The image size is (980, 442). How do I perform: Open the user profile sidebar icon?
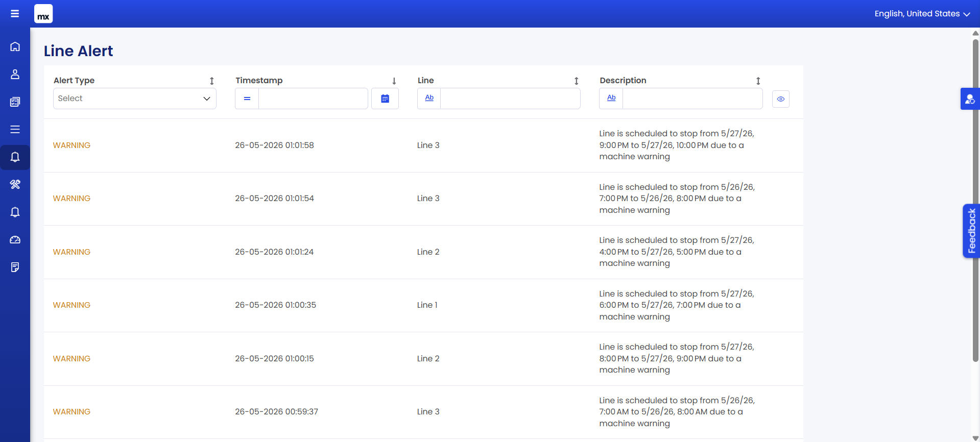[x=15, y=74]
